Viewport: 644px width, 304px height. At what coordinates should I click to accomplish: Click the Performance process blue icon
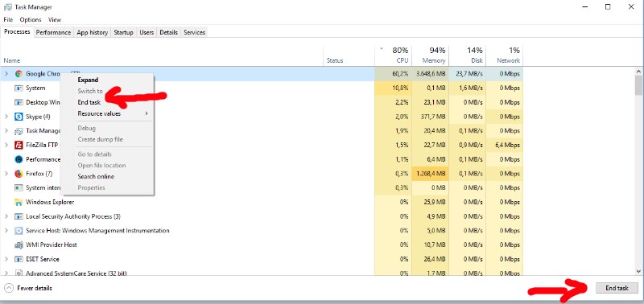click(x=19, y=159)
